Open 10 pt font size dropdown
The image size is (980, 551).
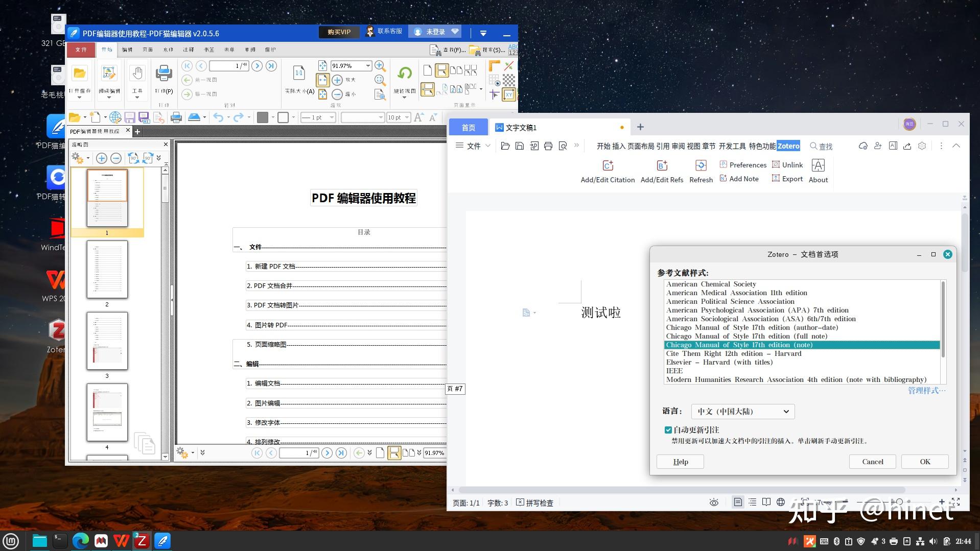tap(407, 117)
